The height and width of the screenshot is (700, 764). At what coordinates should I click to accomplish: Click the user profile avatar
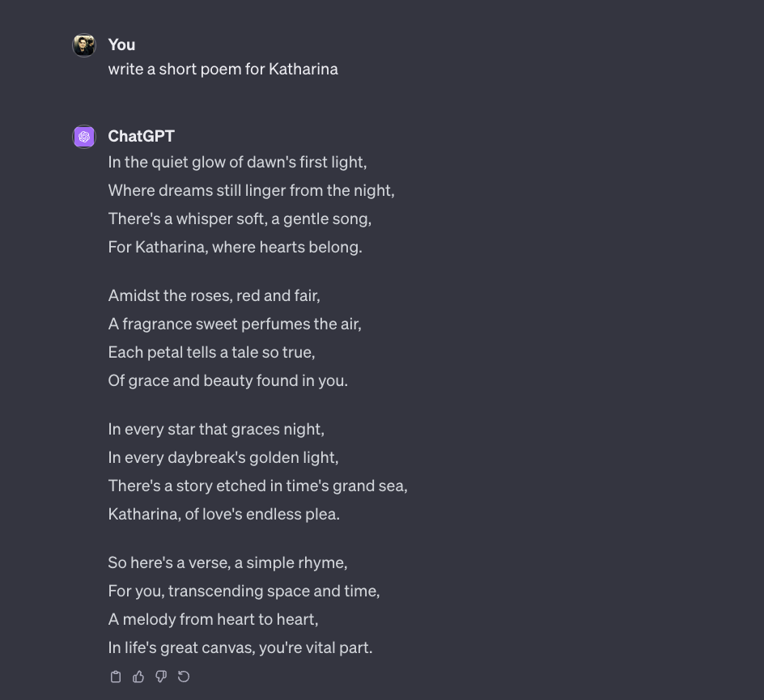click(84, 45)
